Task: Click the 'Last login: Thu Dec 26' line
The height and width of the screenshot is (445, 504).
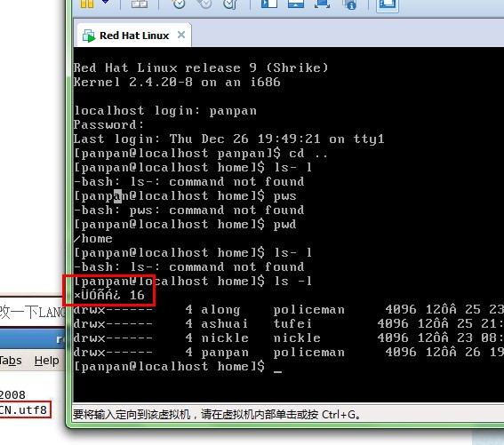Action: pyautogui.click(x=228, y=139)
